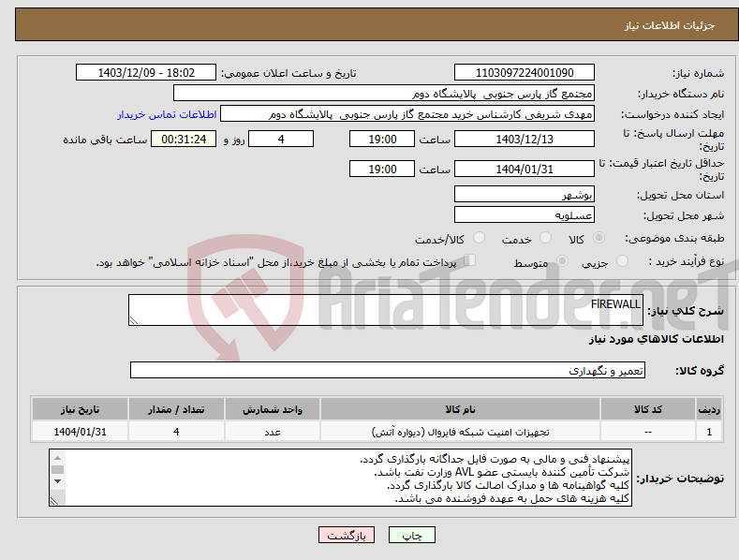Click the ردیف column header
Viewport: 739px width, 560px height.
709,409
